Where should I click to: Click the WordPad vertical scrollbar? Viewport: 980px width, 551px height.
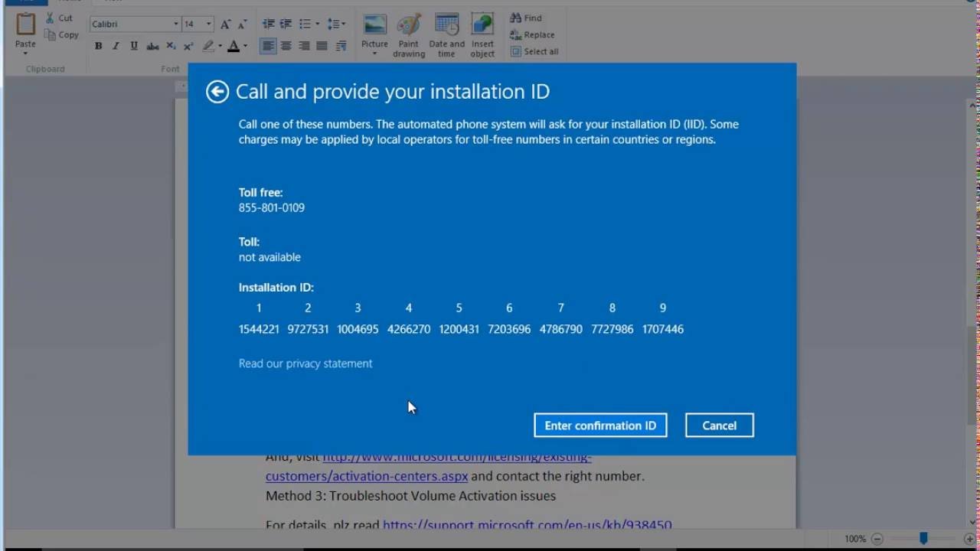click(x=972, y=375)
